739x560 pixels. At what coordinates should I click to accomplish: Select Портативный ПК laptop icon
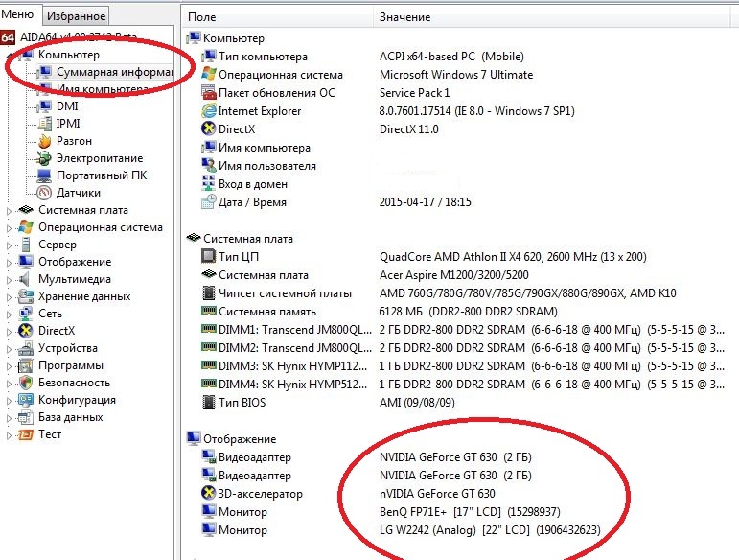pyautogui.click(x=45, y=175)
